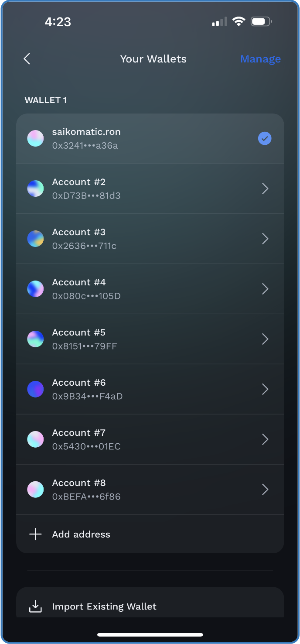Select the Account #3 label

[79, 232]
